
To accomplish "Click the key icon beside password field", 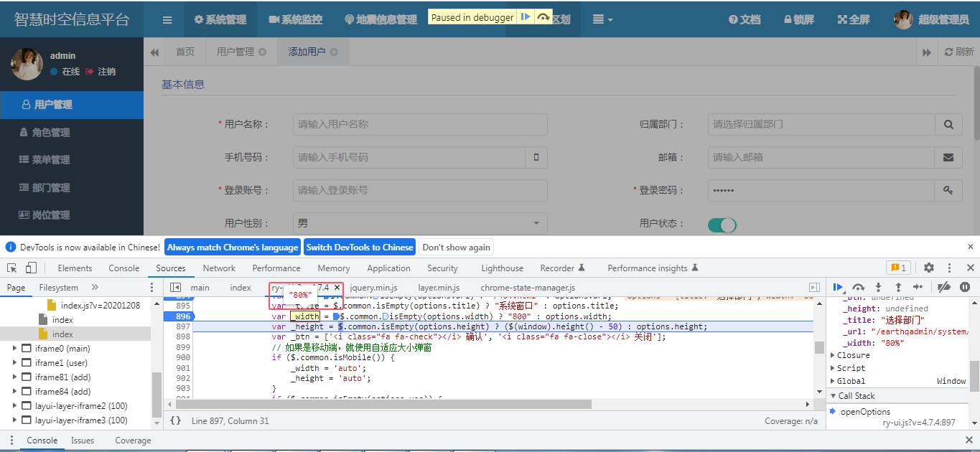I will pos(949,191).
